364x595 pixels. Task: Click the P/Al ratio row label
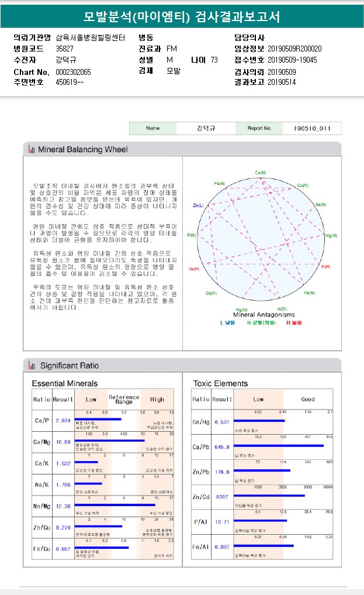(x=201, y=522)
